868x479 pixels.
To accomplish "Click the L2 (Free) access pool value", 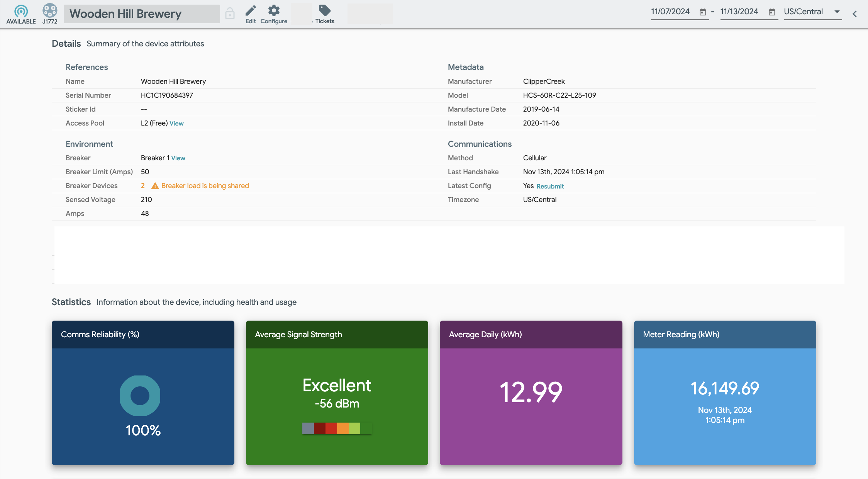I will click(154, 123).
